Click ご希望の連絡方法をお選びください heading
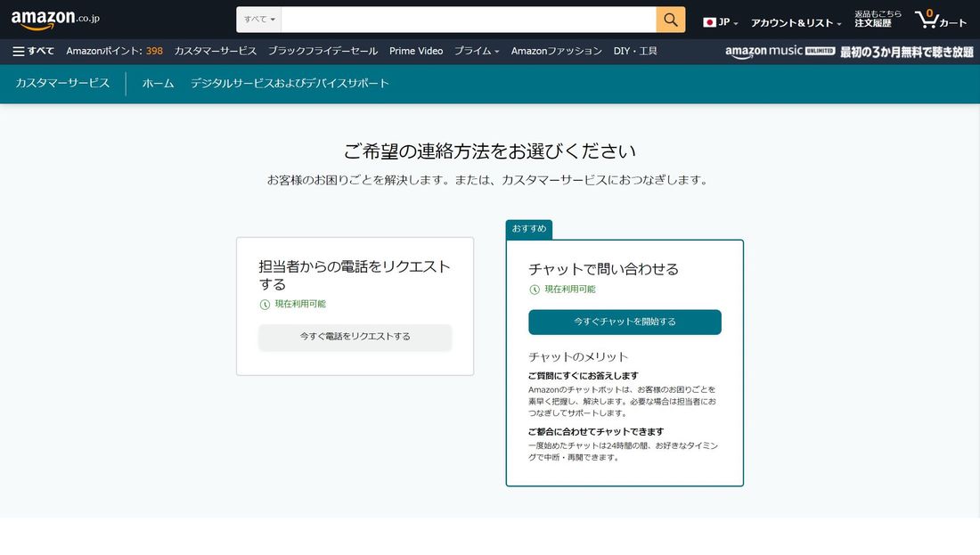 coord(489,151)
